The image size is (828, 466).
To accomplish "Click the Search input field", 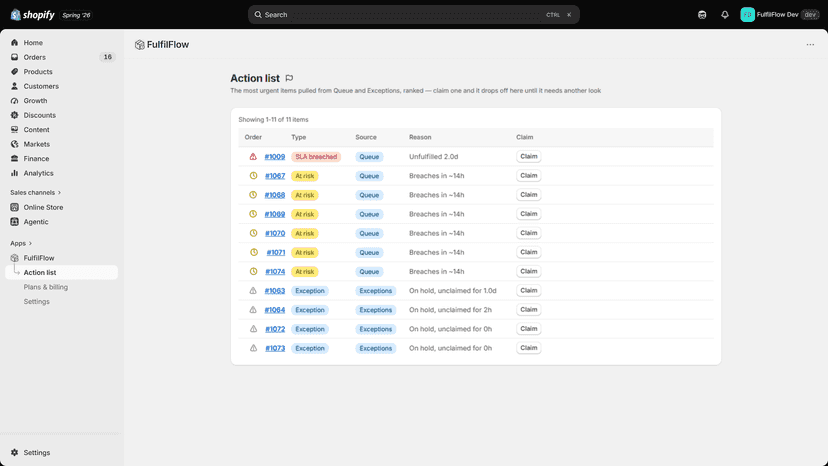I will (414, 15).
